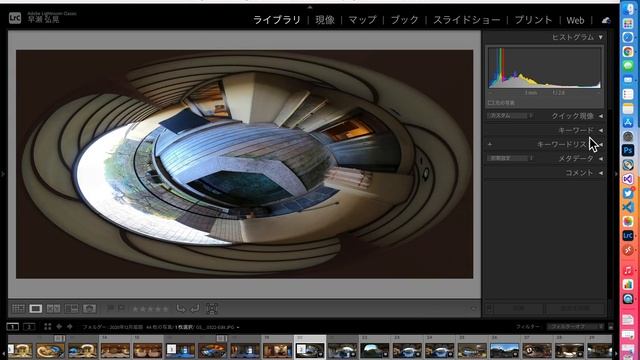Go forward with the filmstrip right arrow
This screenshot has height=360, width=640.
click(70, 327)
